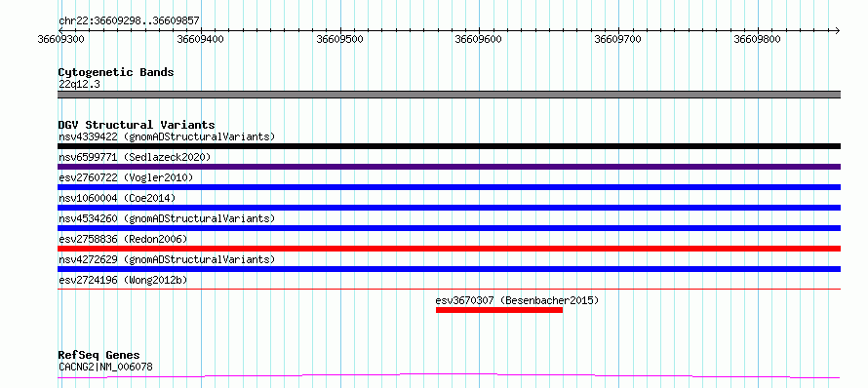This screenshot has width=868, height=388.
Task: Click the blue bar under nsv4534260
Action: tap(449, 228)
